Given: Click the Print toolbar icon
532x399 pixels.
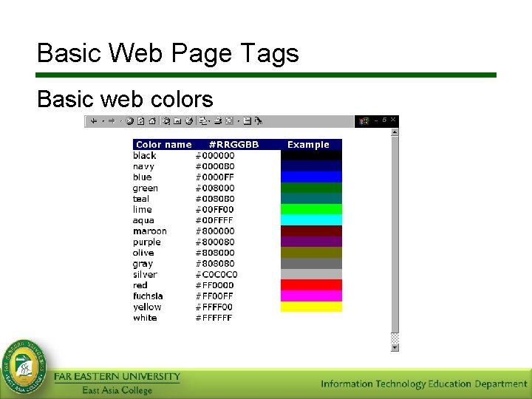Looking at the screenshot, I should click(217, 120).
